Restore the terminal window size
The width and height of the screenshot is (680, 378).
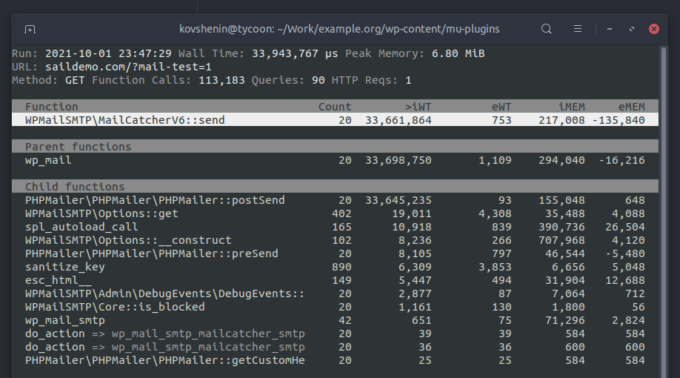pyautogui.click(x=631, y=29)
